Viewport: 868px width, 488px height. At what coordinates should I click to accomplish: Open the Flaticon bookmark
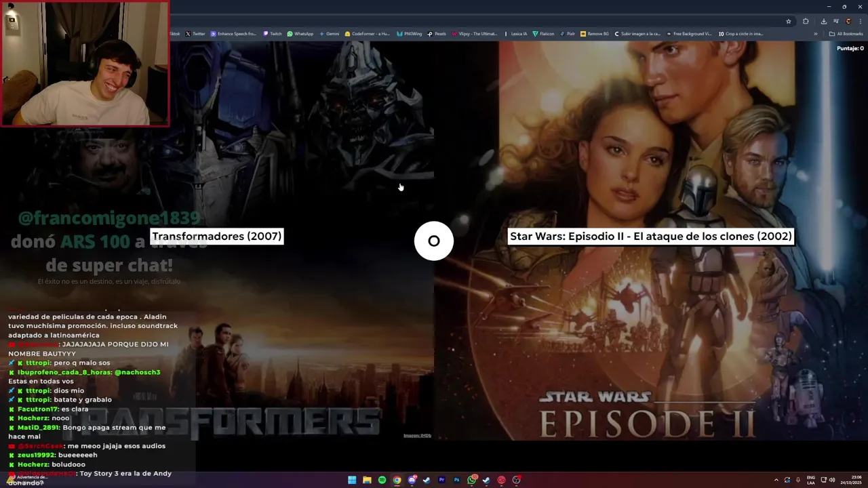[x=544, y=33]
